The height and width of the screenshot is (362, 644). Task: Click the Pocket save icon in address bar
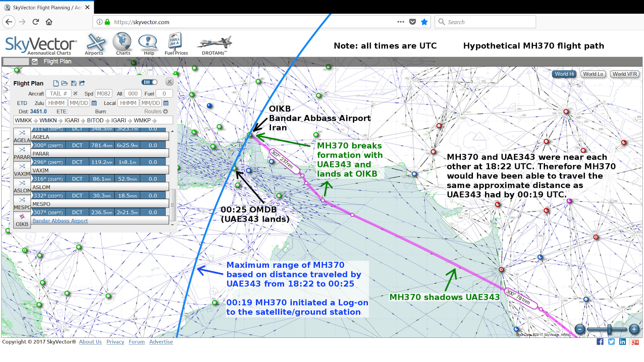pyautogui.click(x=413, y=22)
